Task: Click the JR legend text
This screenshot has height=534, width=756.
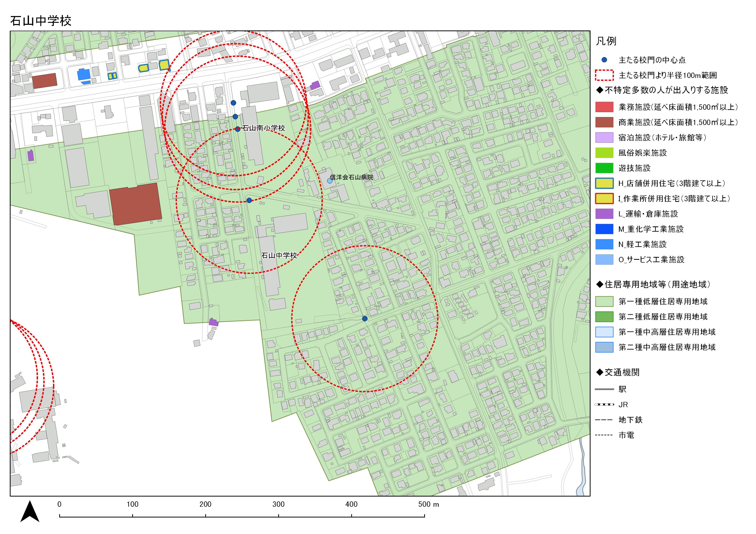Action: coord(623,405)
